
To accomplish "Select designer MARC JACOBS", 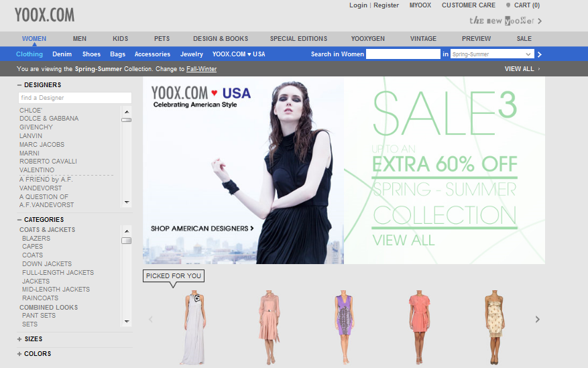I will pyautogui.click(x=42, y=145).
